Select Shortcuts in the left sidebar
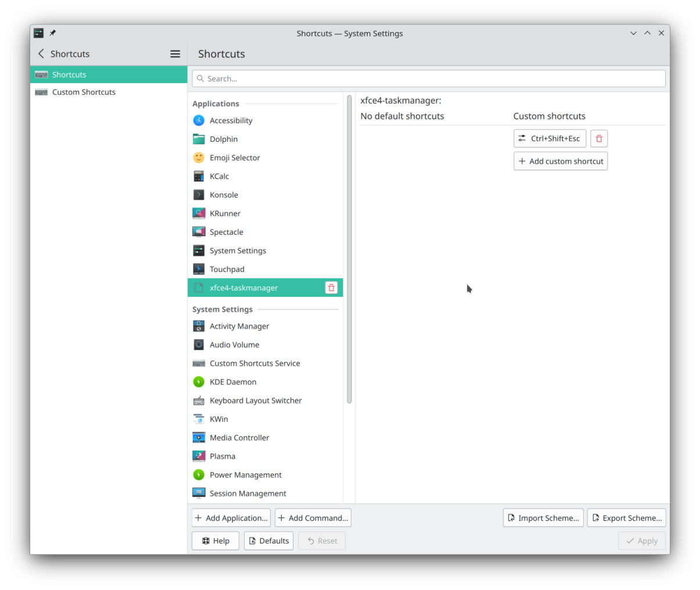 point(109,74)
